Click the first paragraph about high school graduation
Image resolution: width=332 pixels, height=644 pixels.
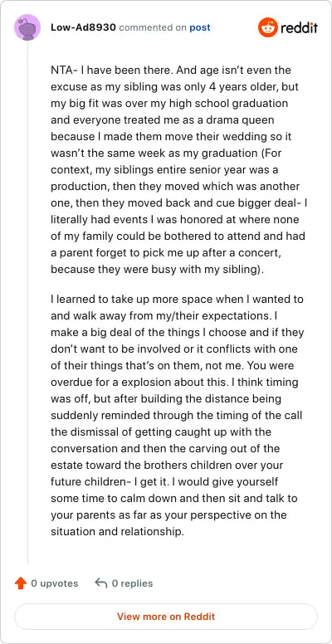(179, 169)
